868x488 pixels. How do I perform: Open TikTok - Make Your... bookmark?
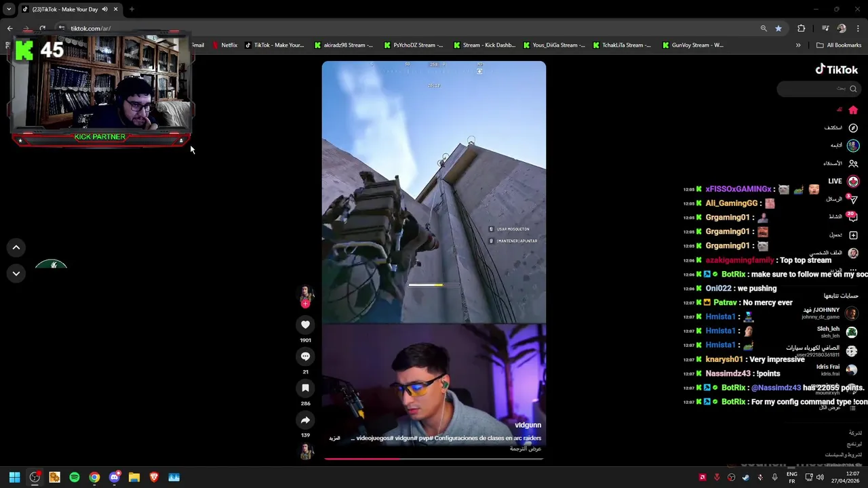click(274, 45)
